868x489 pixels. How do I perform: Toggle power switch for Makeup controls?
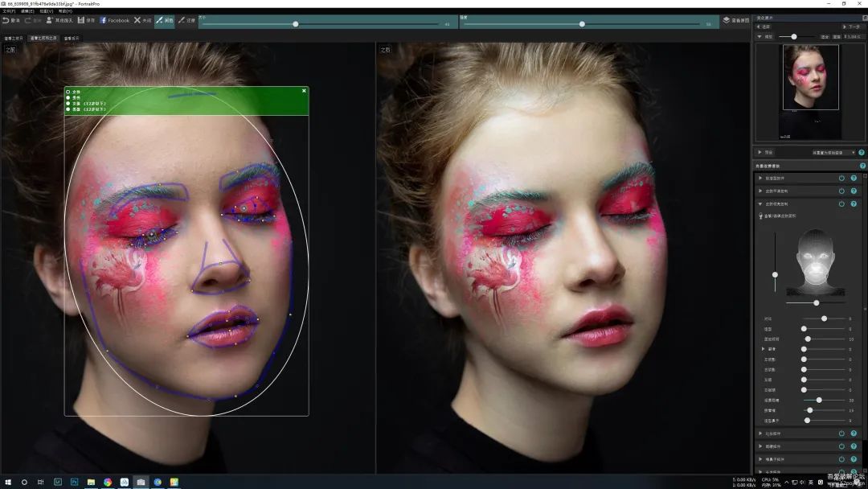coord(841,434)
